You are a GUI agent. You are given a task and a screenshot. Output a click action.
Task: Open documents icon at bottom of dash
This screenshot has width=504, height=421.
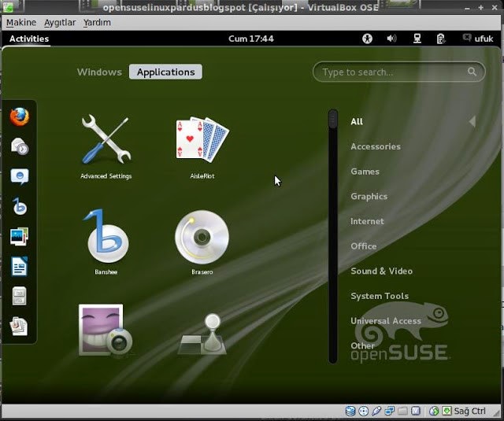pyautogui.click(x=19, y=326)
